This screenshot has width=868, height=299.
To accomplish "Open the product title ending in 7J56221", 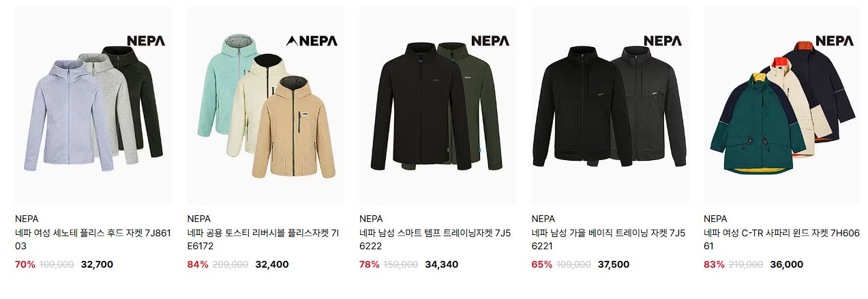I will [608, 239].
